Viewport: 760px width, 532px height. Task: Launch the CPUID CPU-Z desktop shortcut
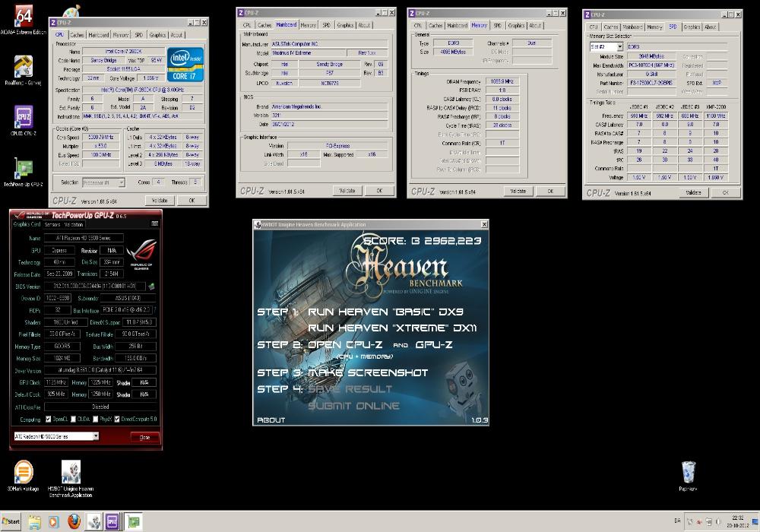(x=24, y=121)
